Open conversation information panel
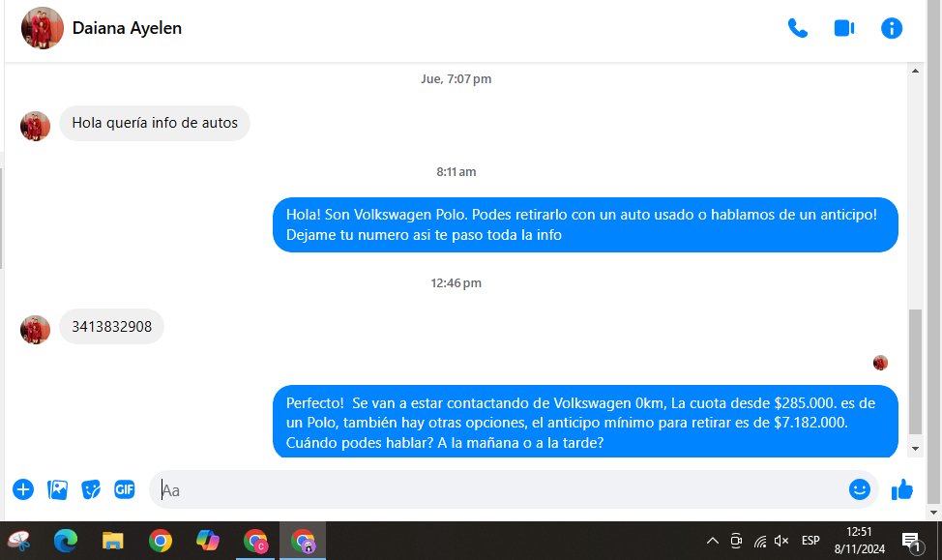The width and height of the screenshot is (942, 560). [x=891, y=28]
